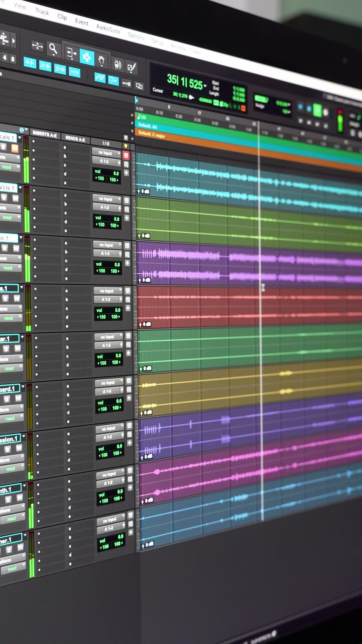The image size is (362, 644).
Task: Open the track name arrow next to oard.1
Action: click(23, 387)
